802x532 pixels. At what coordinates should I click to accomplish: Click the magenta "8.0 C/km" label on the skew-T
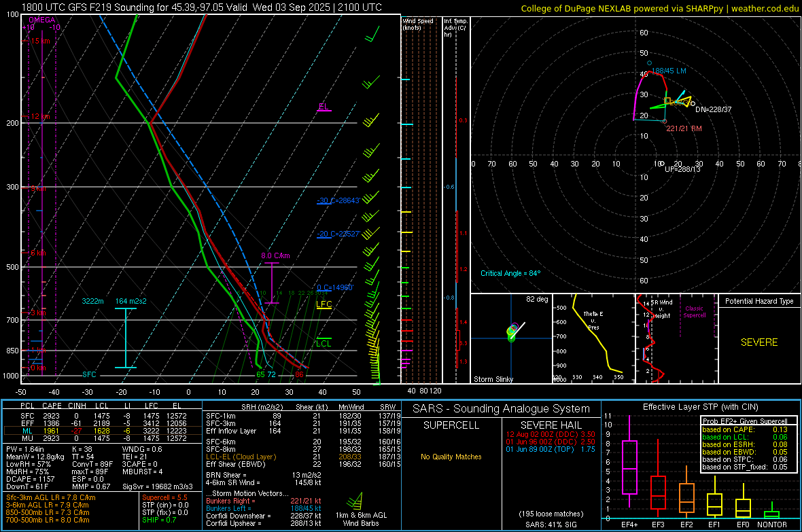[275, 255]
